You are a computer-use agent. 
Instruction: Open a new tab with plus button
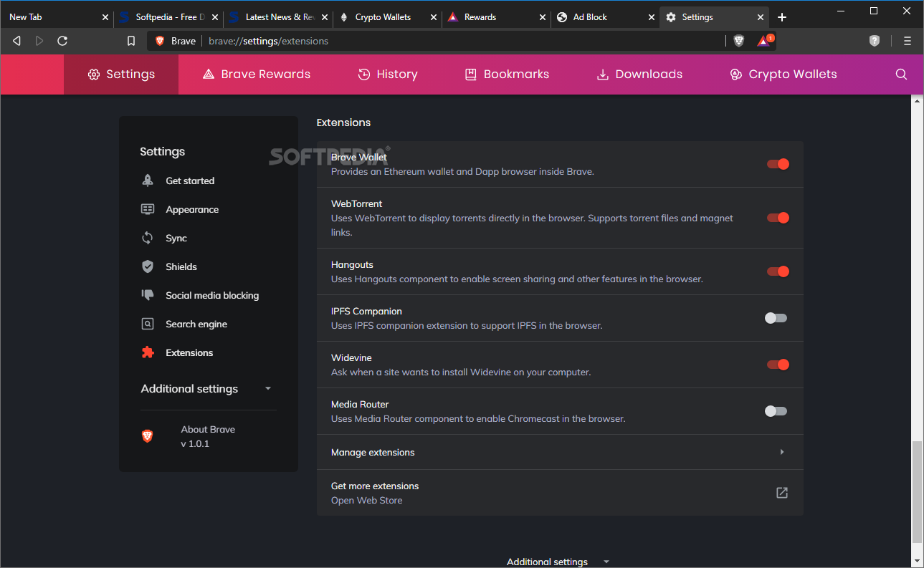point(782,17)
